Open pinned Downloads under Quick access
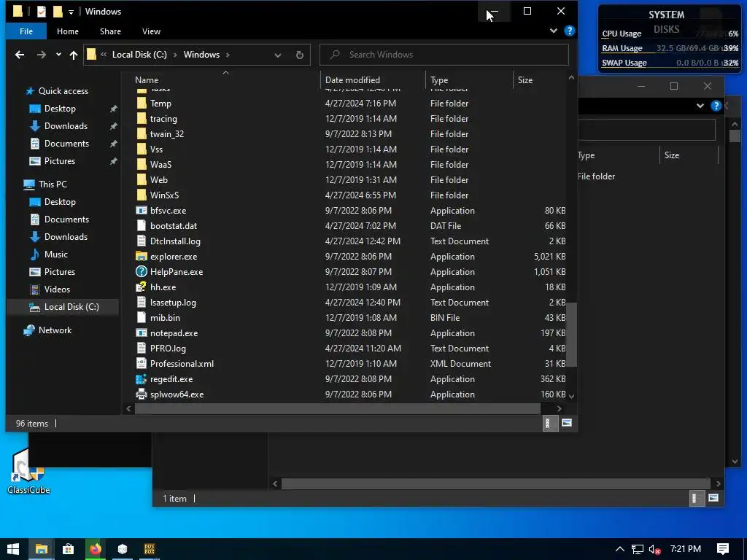 coord(66,126)
